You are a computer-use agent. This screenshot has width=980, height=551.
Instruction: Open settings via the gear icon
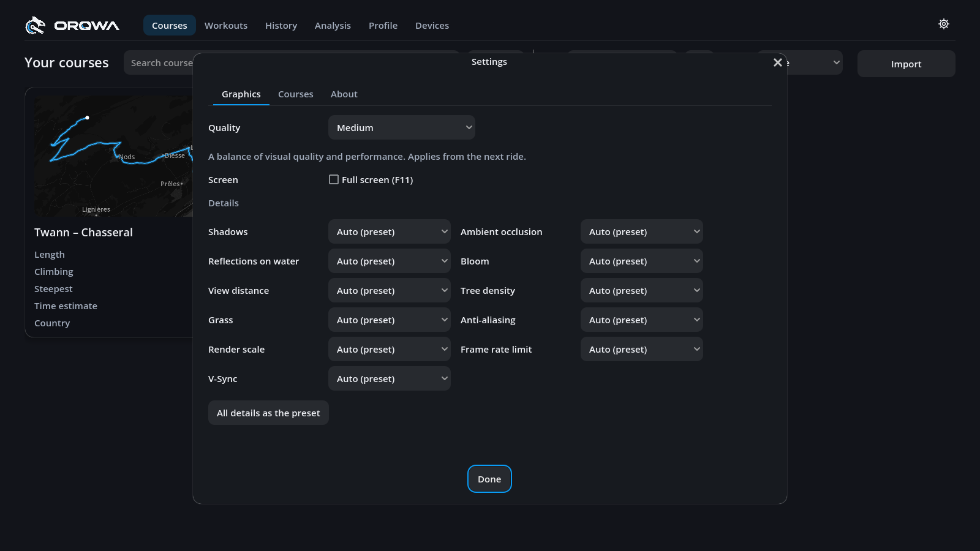[944, 24]
